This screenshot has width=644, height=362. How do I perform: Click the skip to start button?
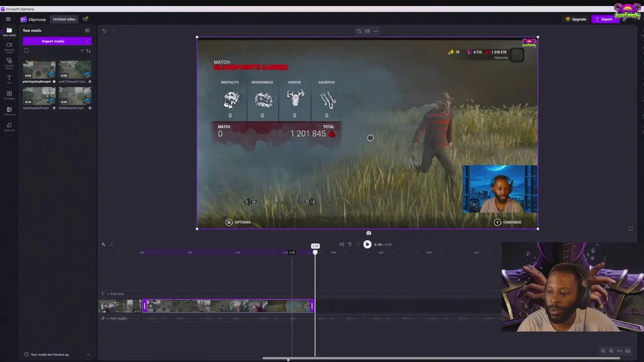click(x=342, y=244)
